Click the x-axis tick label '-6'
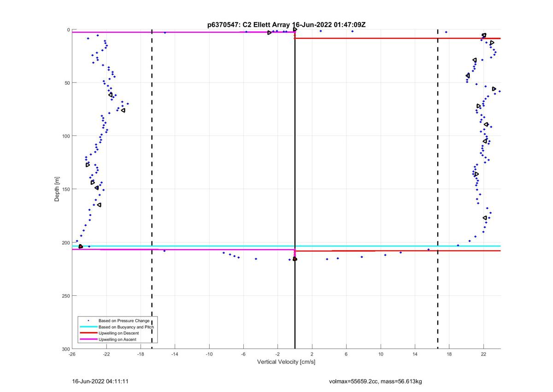Screen dimensions: 553x392 (x=243, y=354)
